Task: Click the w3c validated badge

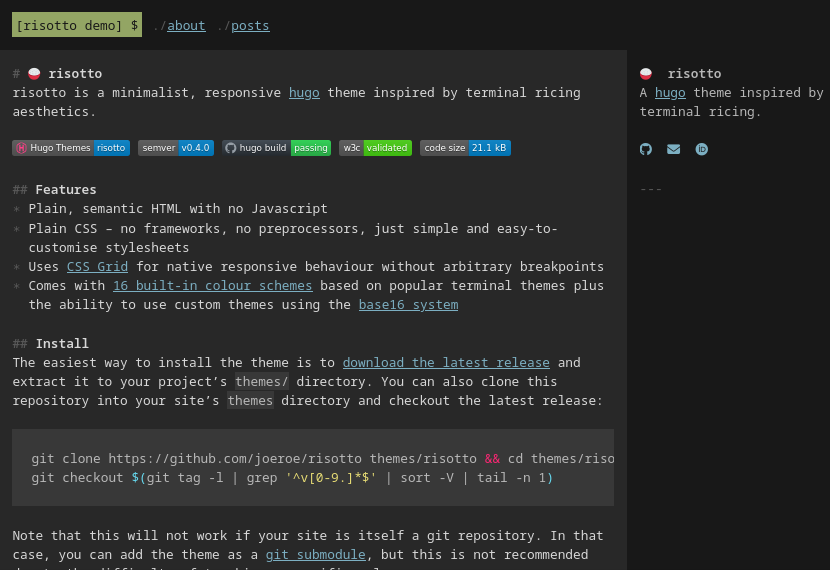Action: tap(375, 148)
